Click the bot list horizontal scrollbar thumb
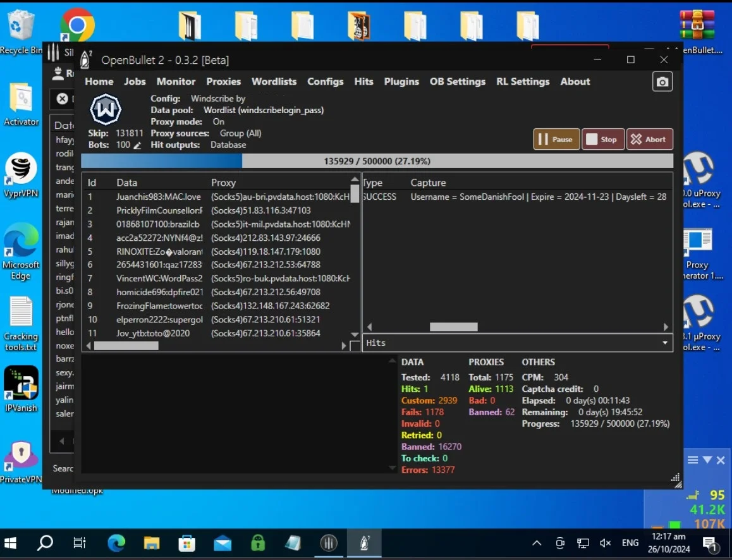732x560 pixels. (126, 346)
